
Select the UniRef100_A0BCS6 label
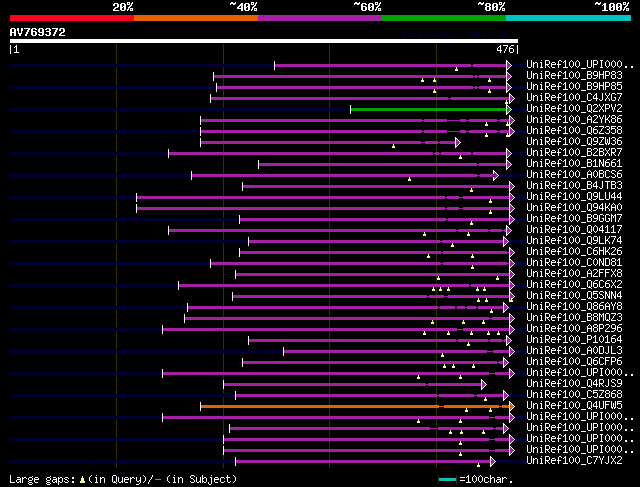tap(574, 175)
